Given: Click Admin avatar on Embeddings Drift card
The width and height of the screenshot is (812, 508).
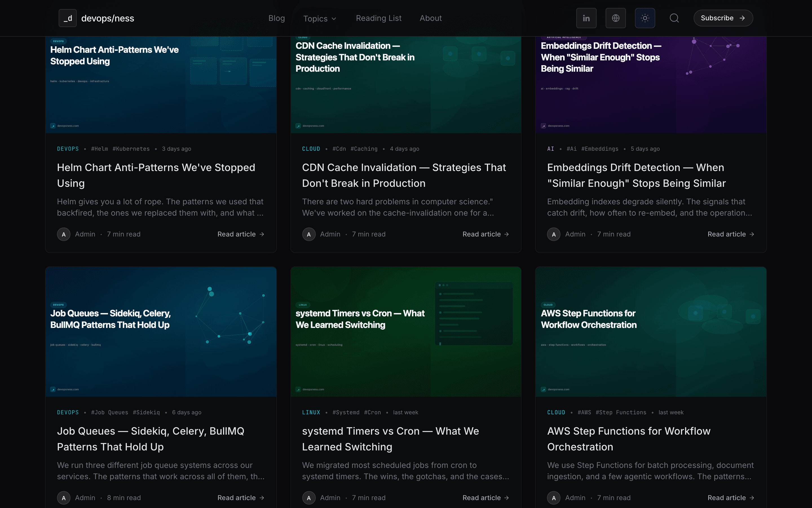Looking at the screenshot, I should point(554,234).
